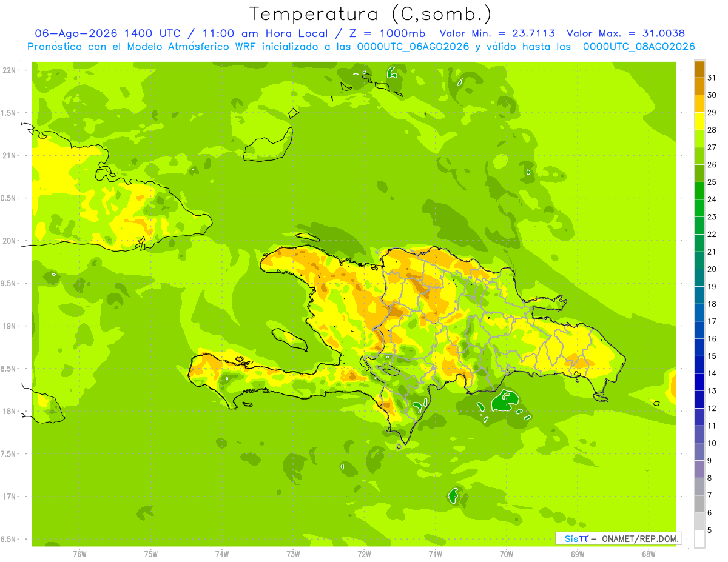Image resolution: width=728 pixels, height=562 pixels.
Task: Pick the colorbar segment between 27 and 28
Action: (699, 138)
